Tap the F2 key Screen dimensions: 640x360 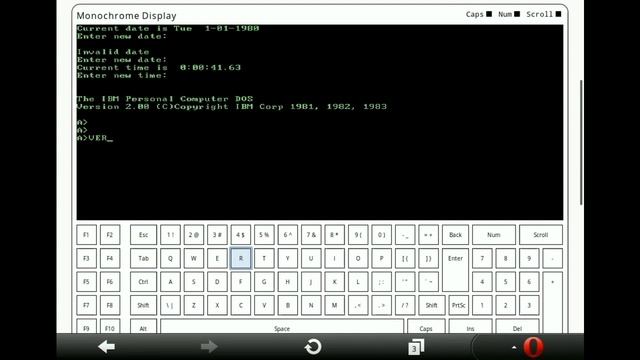[110, 235]
